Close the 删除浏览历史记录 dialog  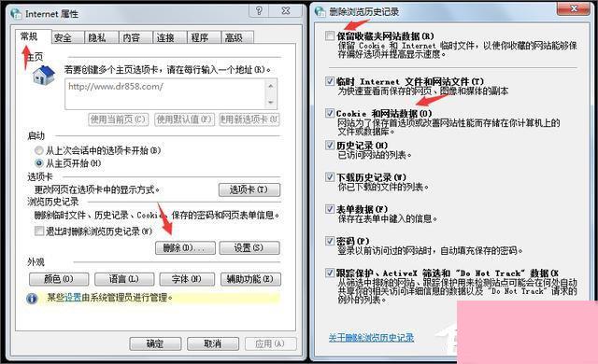point(574,8)
